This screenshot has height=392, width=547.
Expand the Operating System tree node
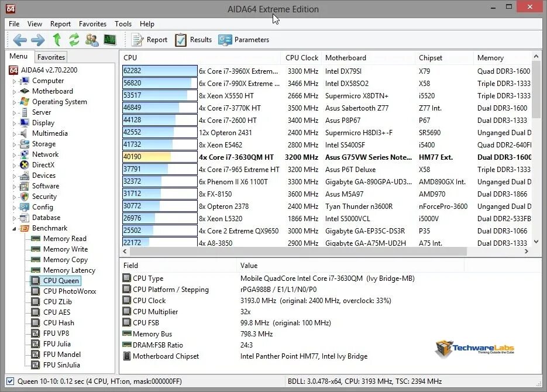click(x=14, y=102)
